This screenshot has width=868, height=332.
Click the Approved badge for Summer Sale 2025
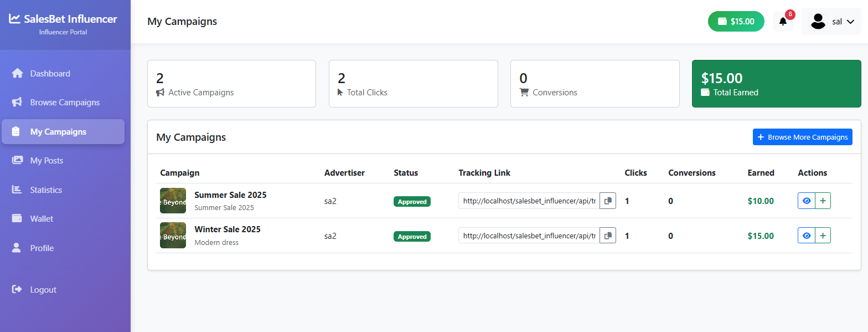coord(412,202)
